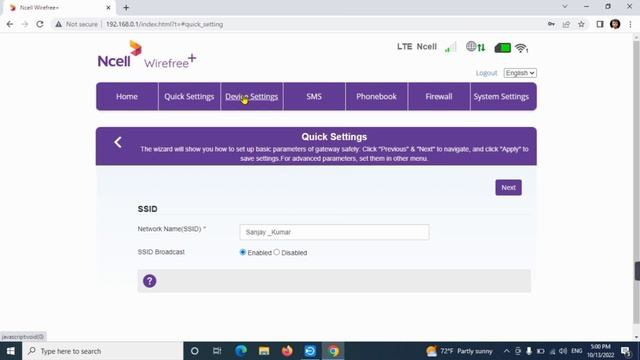This screenshot has height=360, width=640.
Task: Click the share page icon in address bar
Action: [x=566, y=24]
